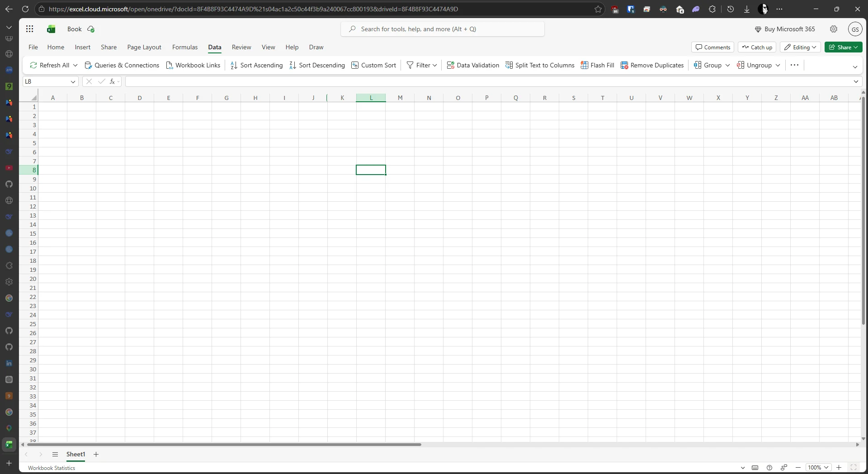Run Flash Fill
This screenshot has width=868, height=474.
pos(597,65)
